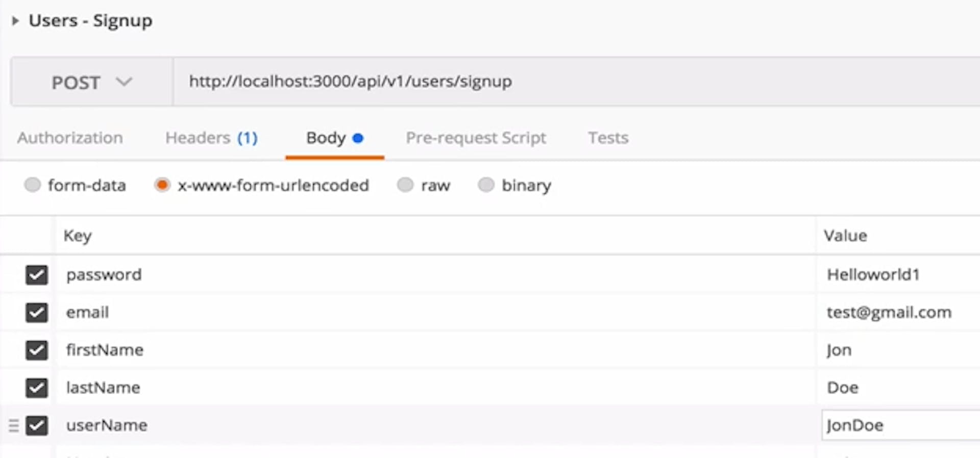
Task: Open the POST method dropdown
Action: [92, 82]
